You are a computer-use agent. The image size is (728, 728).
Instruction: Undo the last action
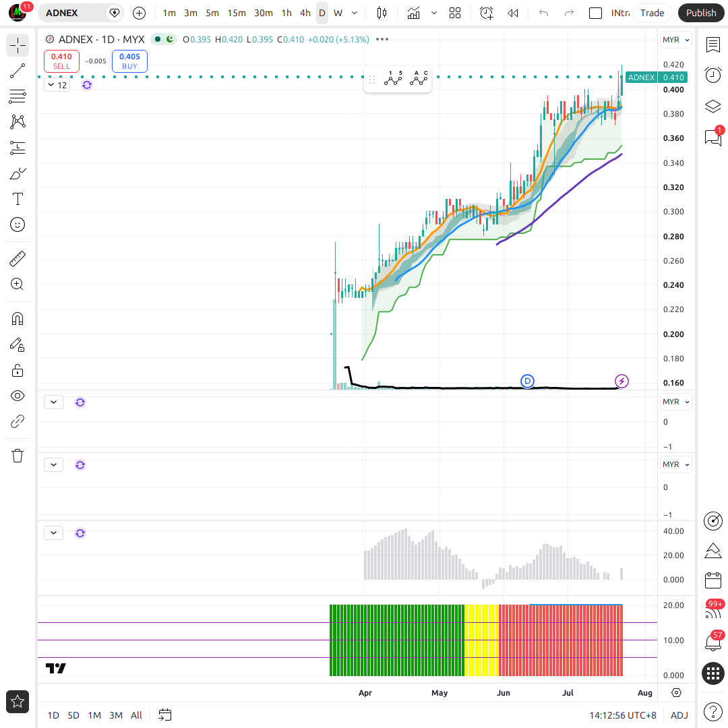pos(544,13)
